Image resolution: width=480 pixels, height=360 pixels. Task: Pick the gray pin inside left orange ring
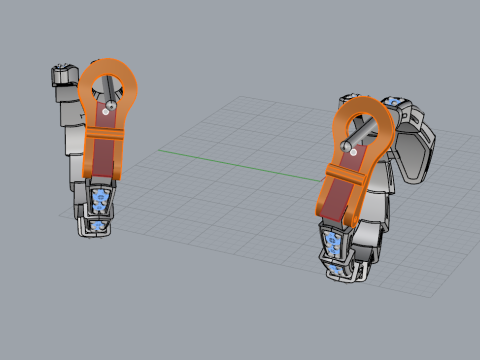click(x=109, y=93)
